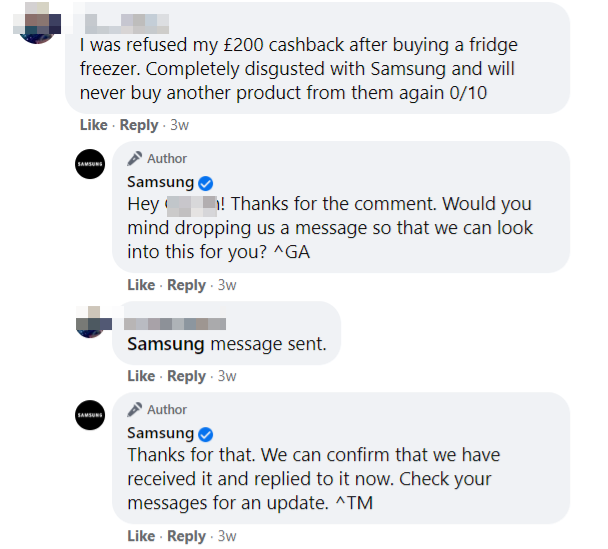Image resolution: width=608 pixels, height=549 pixels.
Task: Click Samsung avatar on first reply
Action: [x=90, y=164]
